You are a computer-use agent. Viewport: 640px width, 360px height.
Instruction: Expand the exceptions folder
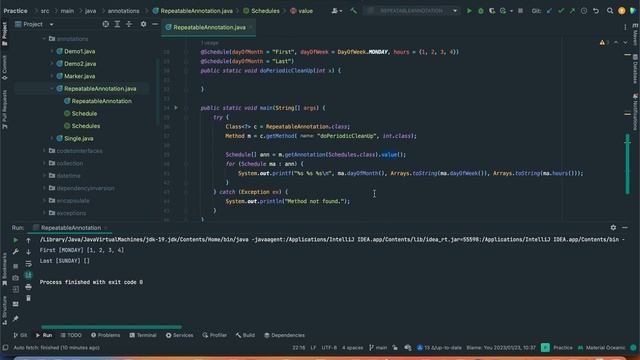point(44,213)
